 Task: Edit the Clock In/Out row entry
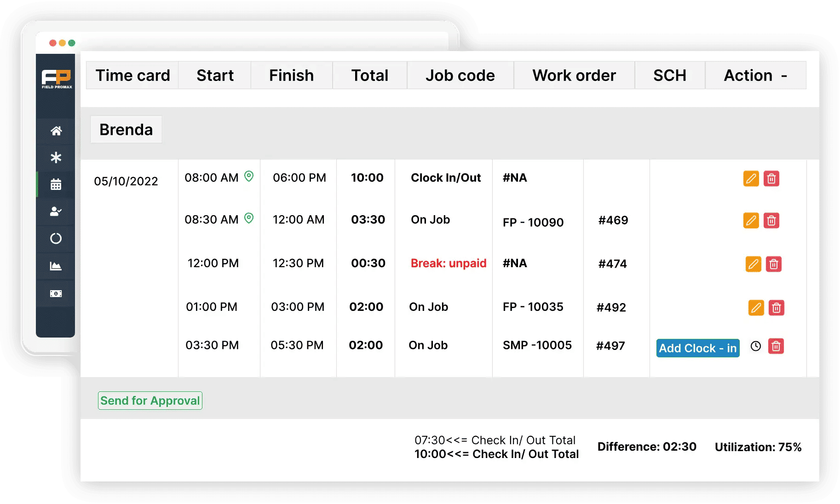751,178
